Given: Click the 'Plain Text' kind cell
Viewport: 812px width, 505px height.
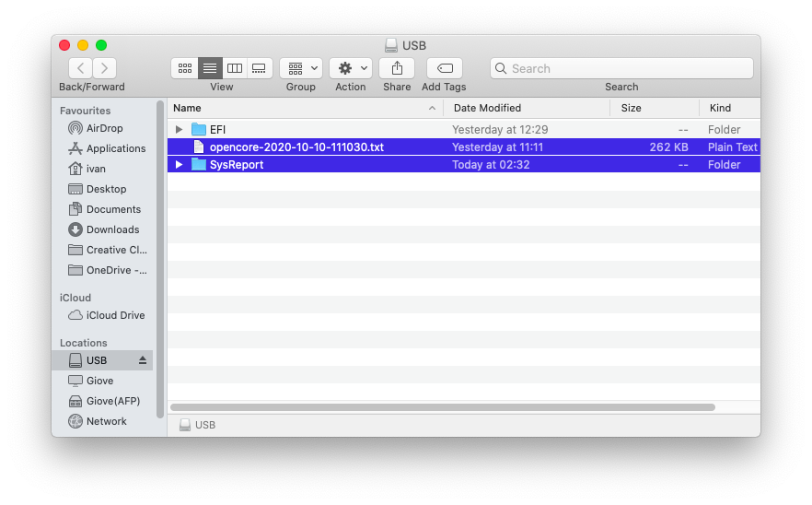Looking at the screenshot, I should (x=733, y=147).
